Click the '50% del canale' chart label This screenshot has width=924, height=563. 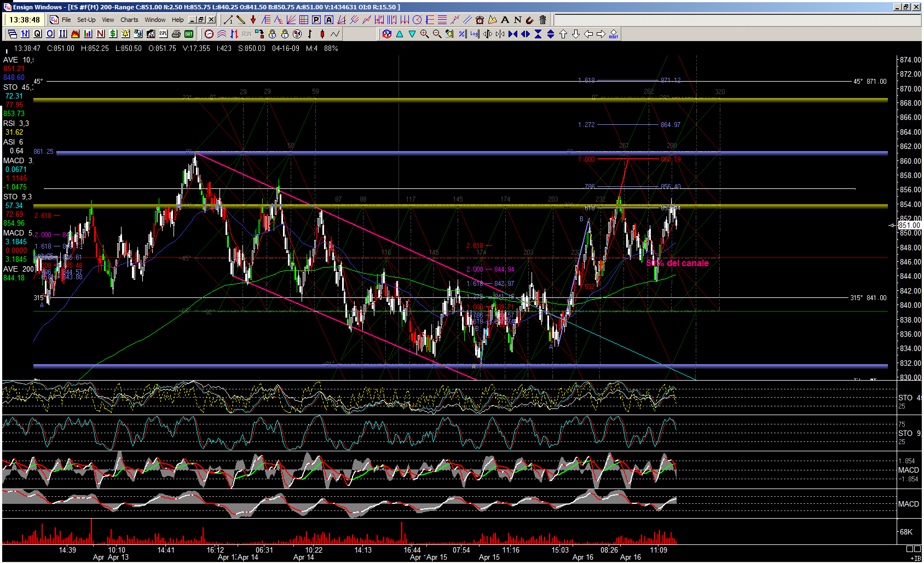677,263
